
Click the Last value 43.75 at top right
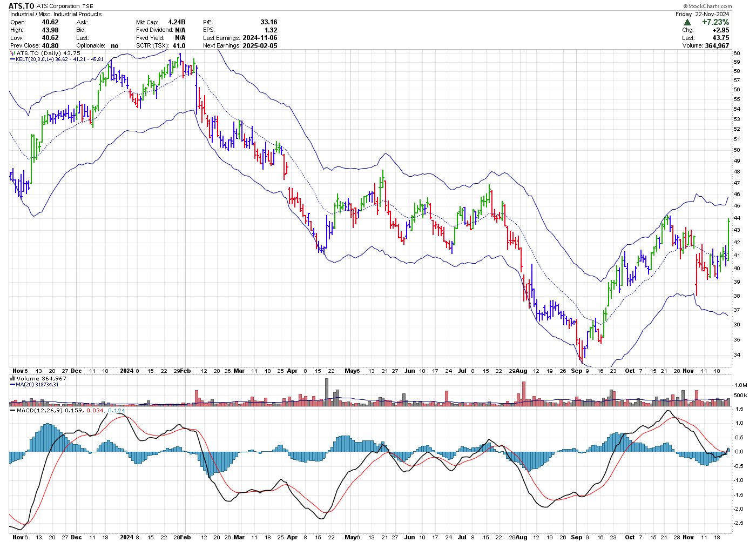[721, 38]
